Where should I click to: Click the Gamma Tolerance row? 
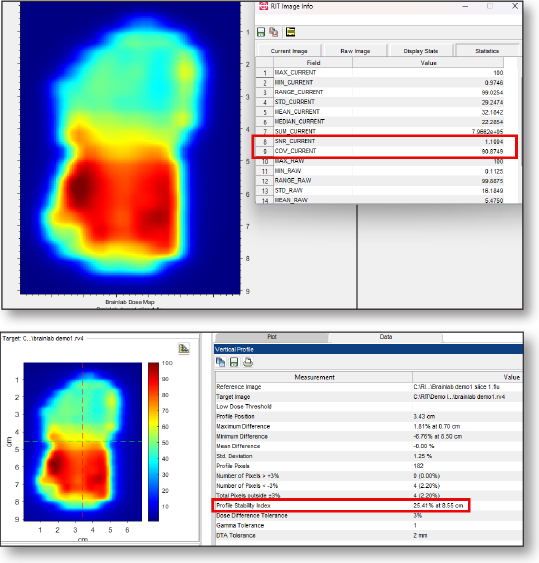(369, 526)
